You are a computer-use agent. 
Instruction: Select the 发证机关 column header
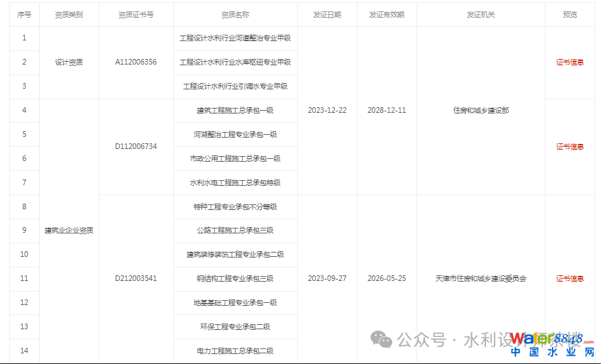(480, 14)
